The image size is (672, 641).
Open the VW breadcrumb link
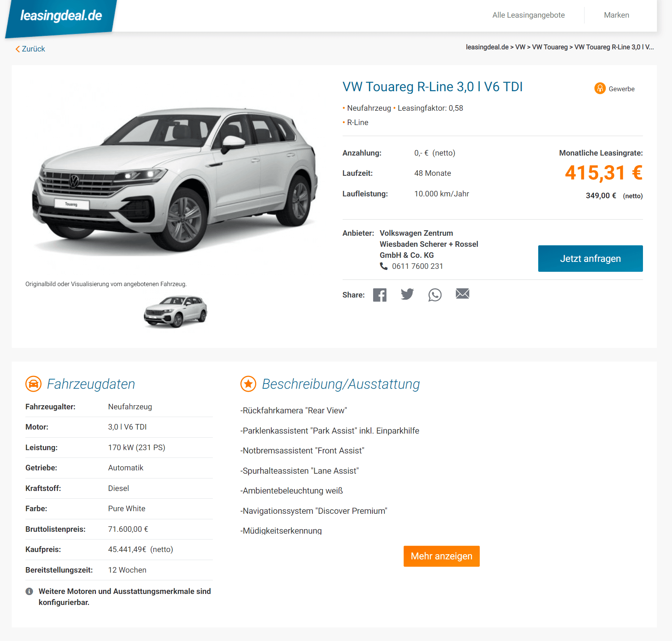click(520, 47)
